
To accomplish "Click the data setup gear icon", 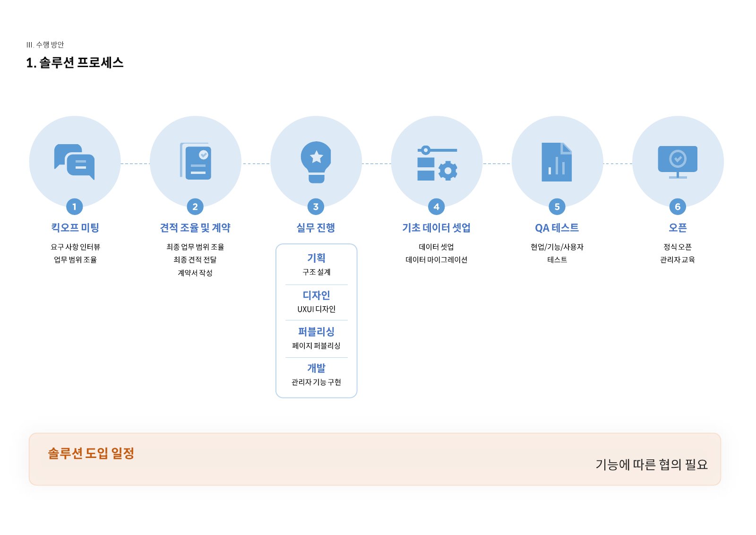I will pos(437,163).
